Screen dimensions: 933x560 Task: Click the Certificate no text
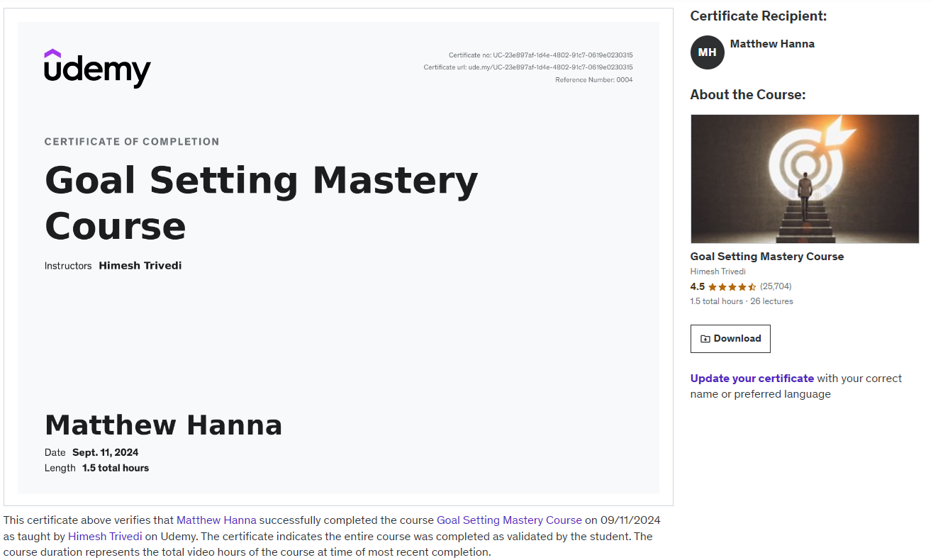tap(541, 55)
